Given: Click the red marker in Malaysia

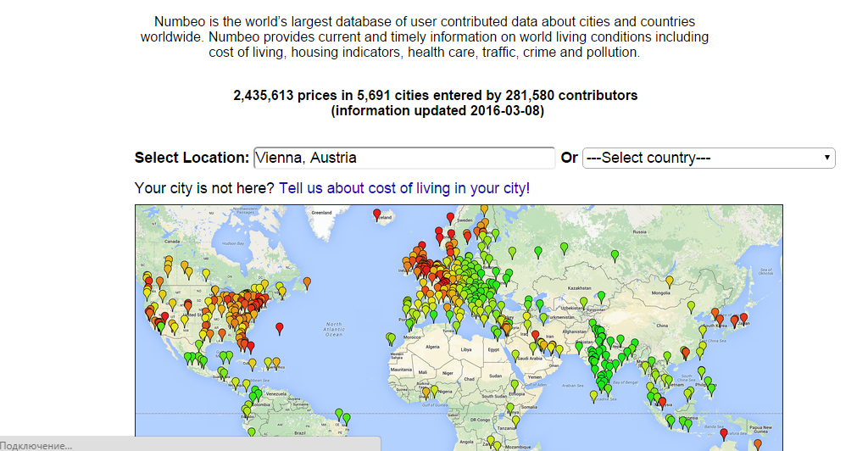Looking at the screenshot, I should pos(664,403).
